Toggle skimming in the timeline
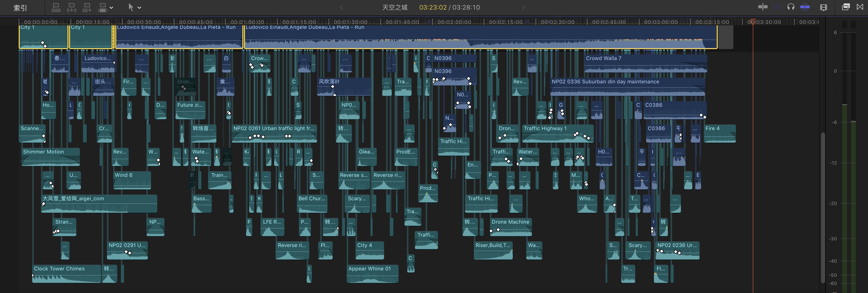868x293 pixels. (763, 7)
